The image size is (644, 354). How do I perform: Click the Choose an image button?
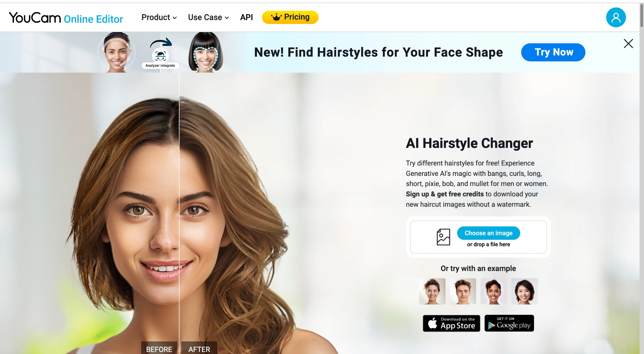click(x=489, y=233)
